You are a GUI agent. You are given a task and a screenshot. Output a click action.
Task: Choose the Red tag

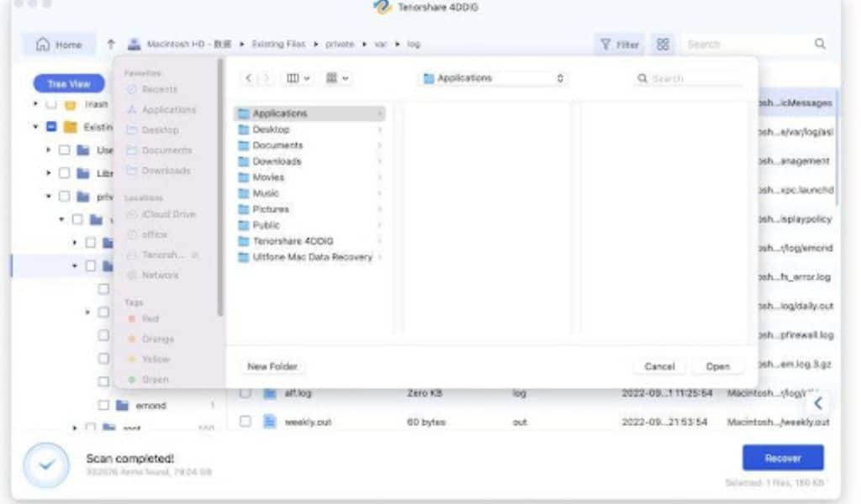(x=150, y=318)
